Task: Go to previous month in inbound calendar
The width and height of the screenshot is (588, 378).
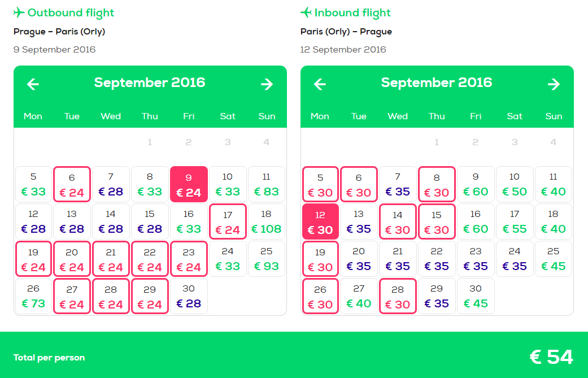Action: click(320, 84)
